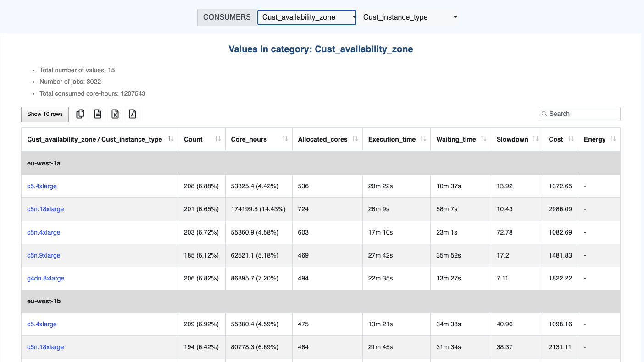Export table as CSV file icon
Screen dimensions: 644x362
click(98, 114)
